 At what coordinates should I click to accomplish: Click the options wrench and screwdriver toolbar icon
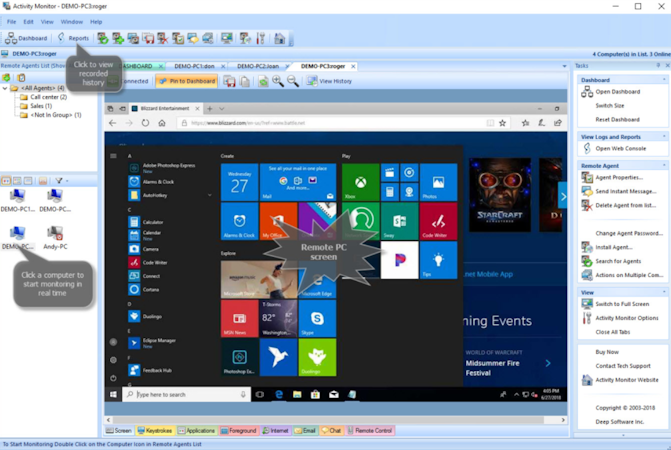[261, 38]
